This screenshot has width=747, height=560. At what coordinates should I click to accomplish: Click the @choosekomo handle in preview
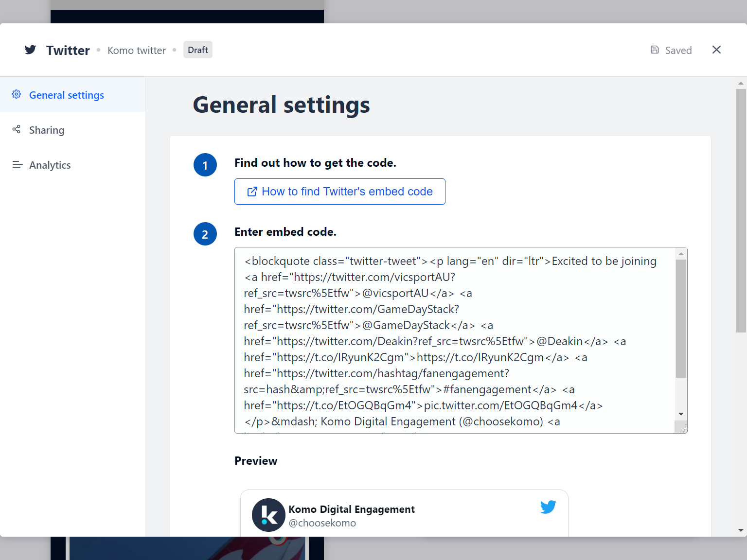point(322,523)
